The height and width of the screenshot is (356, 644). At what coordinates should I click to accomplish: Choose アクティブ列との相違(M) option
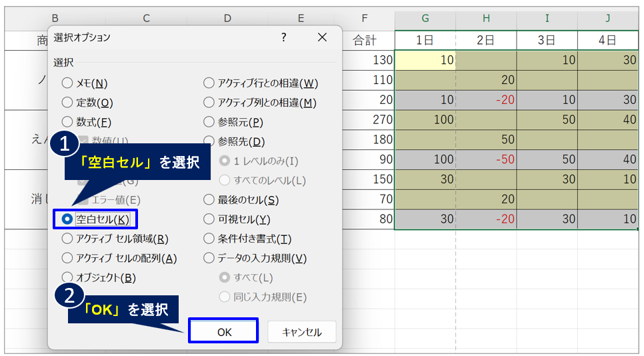tap(209, 103)
